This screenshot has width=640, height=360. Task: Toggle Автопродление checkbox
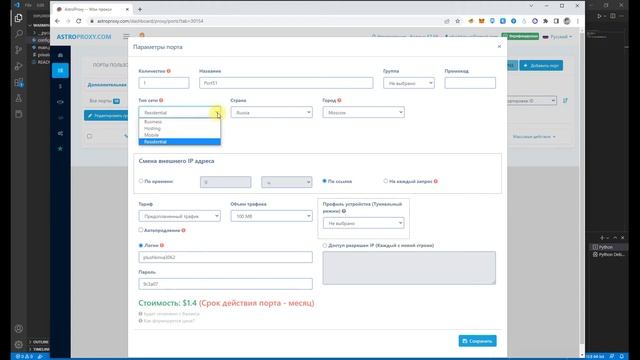click(141, 230)
